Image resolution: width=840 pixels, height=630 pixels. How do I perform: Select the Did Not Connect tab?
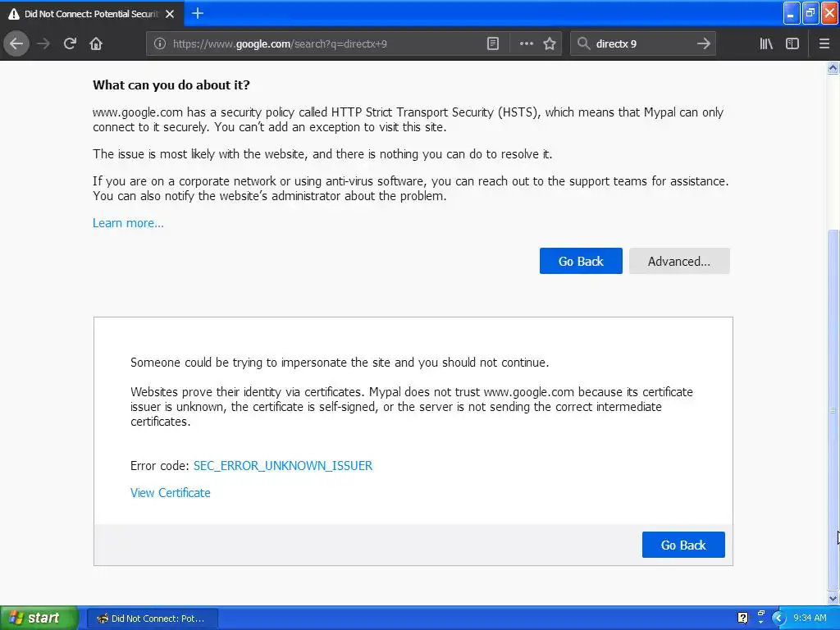92,14
